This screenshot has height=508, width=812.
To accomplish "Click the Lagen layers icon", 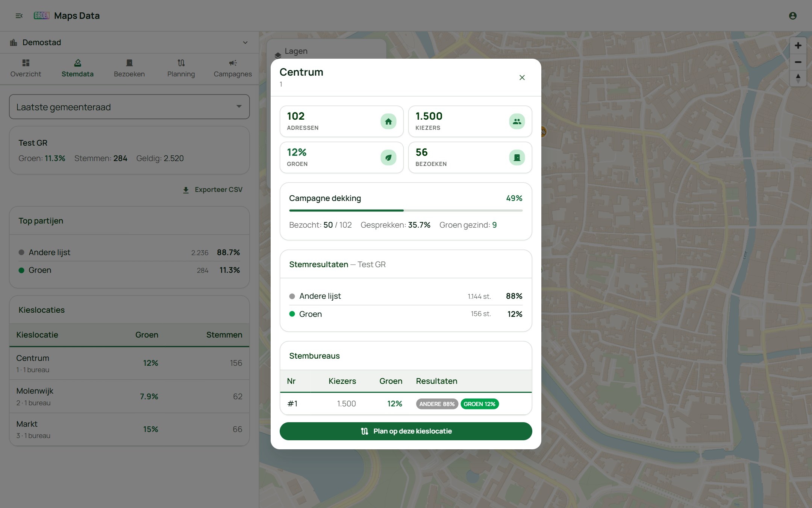I will tap(278, 55).
